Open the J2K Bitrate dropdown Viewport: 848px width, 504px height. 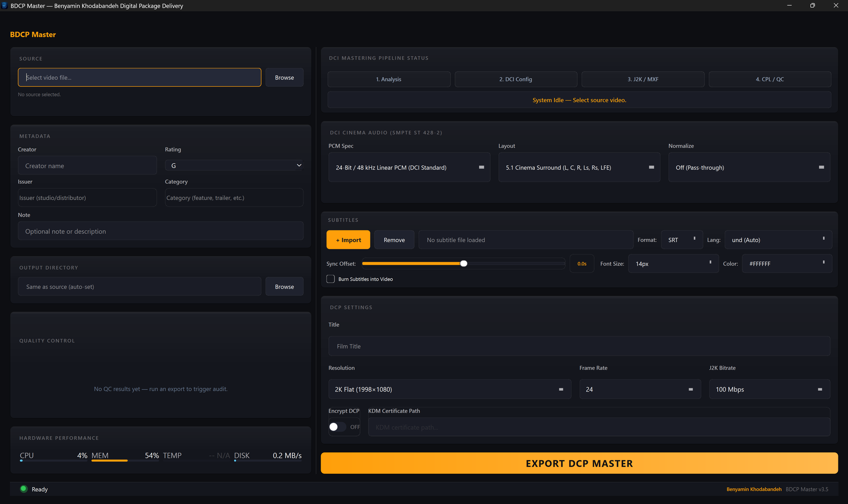click(x=770, y=389)
